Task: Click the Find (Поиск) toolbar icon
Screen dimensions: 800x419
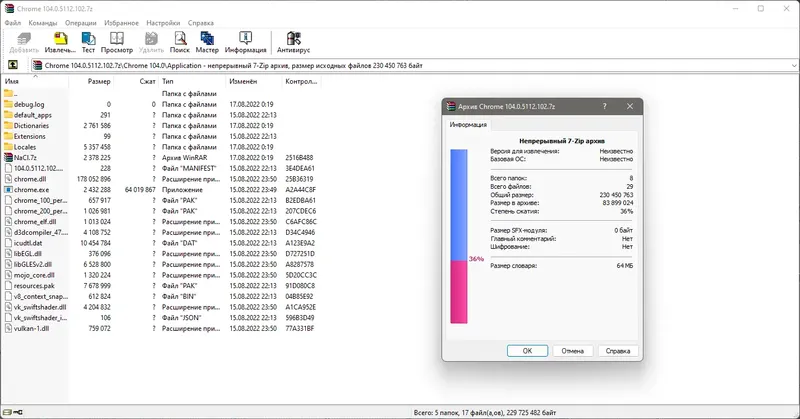Action: [180, 39]
